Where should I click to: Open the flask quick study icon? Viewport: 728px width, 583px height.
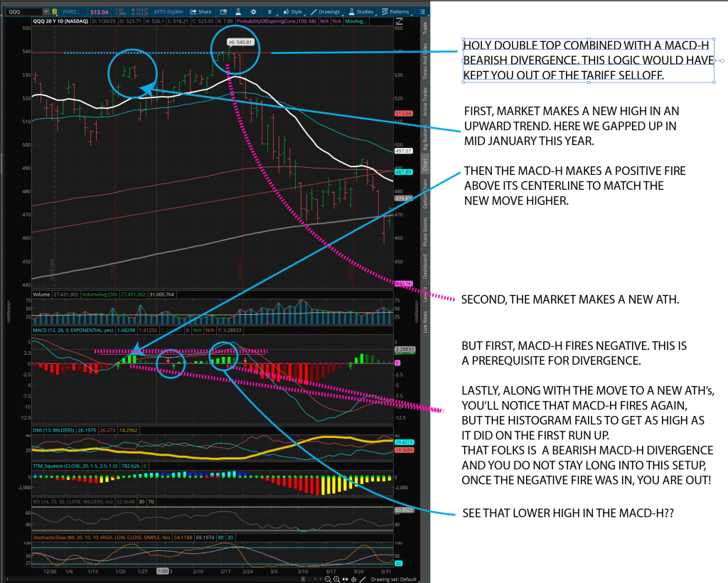pos(237,12)
